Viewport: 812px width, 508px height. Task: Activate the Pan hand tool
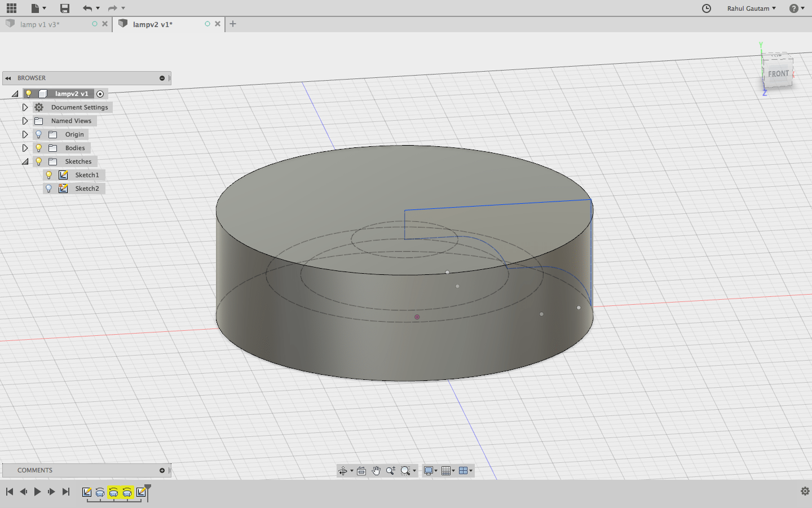(376, 471)
